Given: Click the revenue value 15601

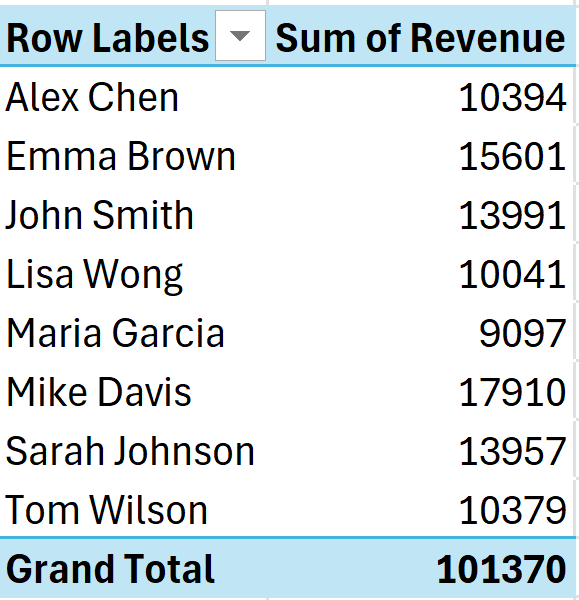Looking at the screenshot, I should [512, 157].
